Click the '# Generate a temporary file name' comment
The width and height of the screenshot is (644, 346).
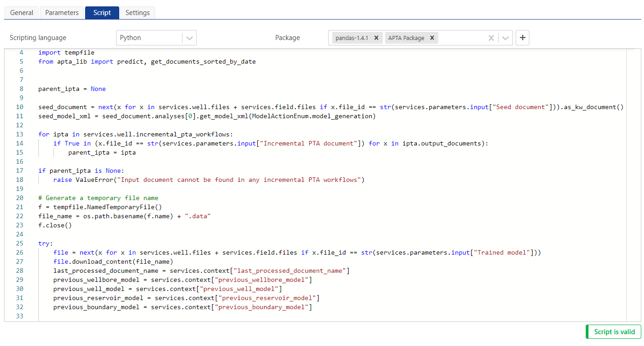click(x=98, y=198)
